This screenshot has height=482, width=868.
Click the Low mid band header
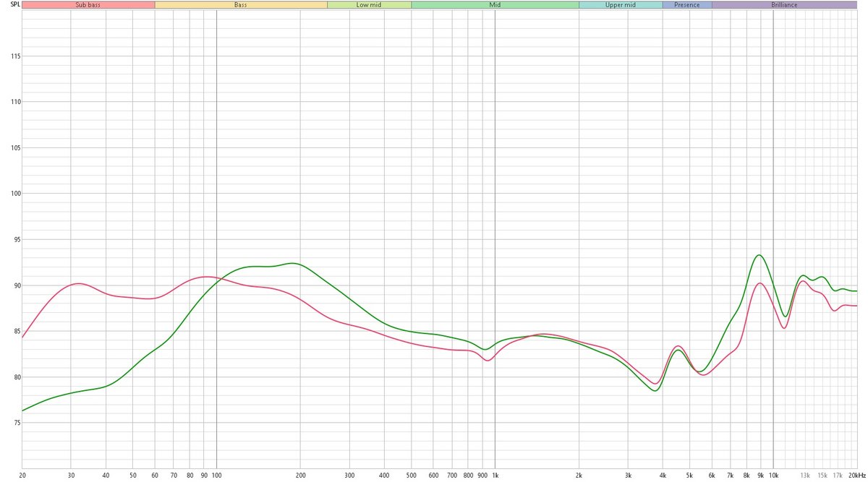(x=369, y=4)
